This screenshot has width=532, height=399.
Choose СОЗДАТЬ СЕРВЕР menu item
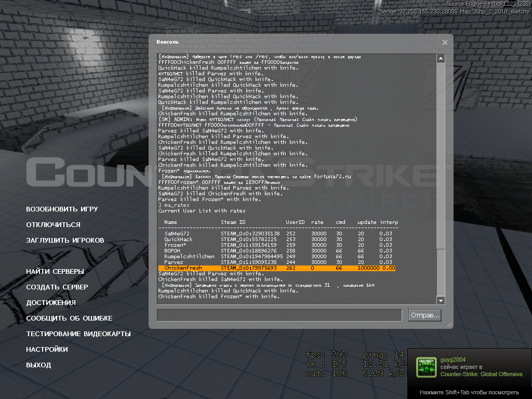(57, 287)
